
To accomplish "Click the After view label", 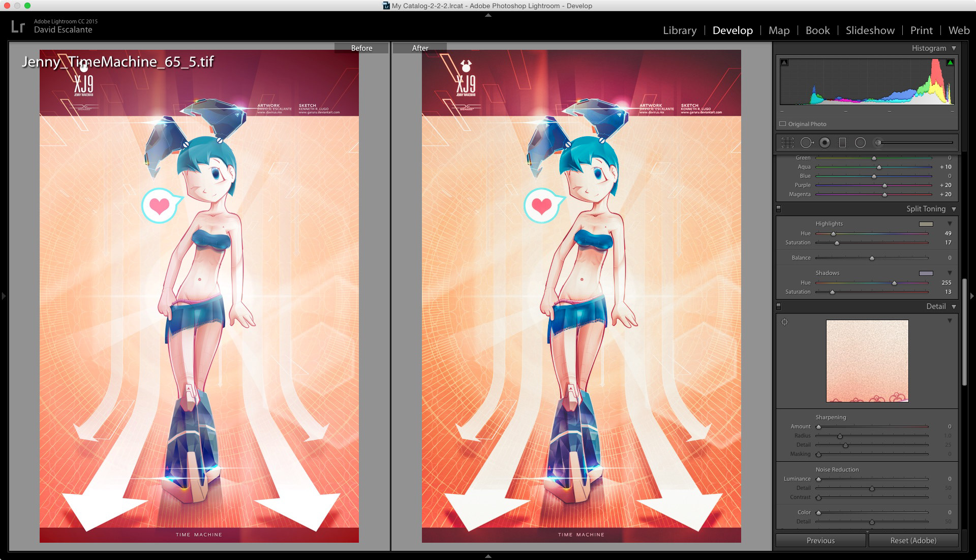I will click(420, 48).
